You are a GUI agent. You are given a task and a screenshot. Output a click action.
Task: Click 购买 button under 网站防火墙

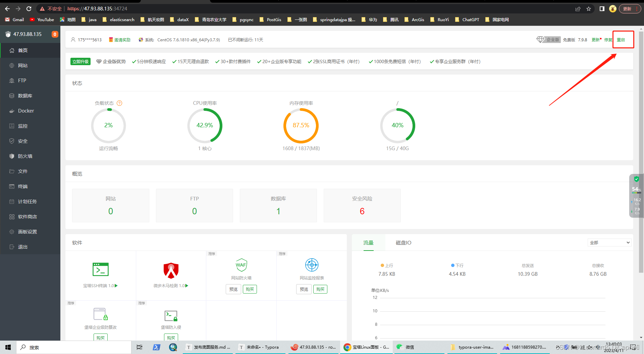250,289
